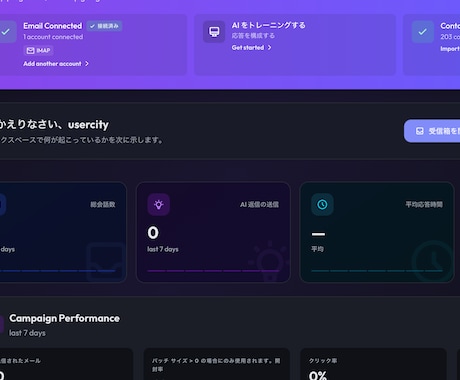Click the Campaign Performance heading

coord(64,318)
